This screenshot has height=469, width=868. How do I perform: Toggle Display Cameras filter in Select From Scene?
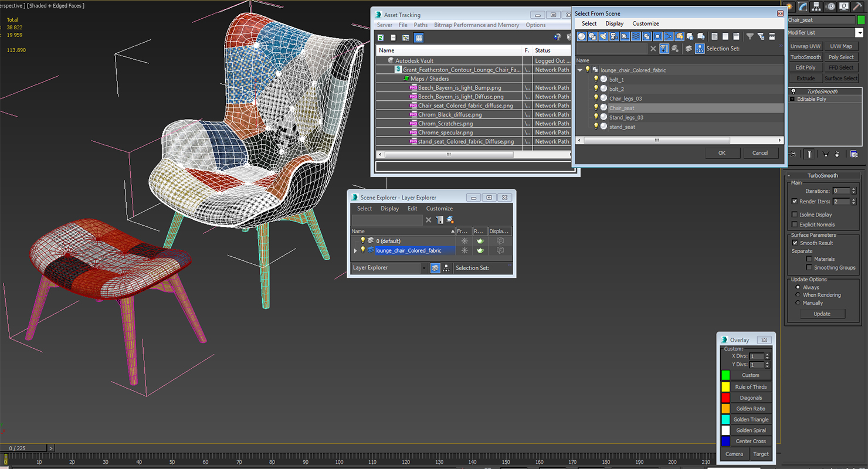[x=614, y=36]
